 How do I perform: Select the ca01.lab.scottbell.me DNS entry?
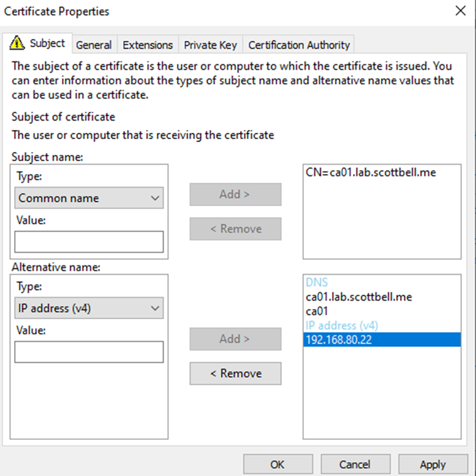point(358,297)
